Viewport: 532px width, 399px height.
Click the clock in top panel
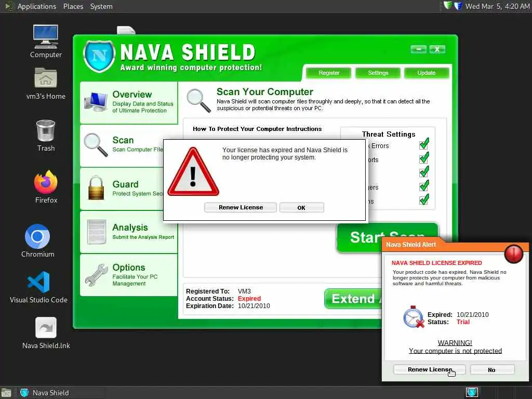point(497,6)
